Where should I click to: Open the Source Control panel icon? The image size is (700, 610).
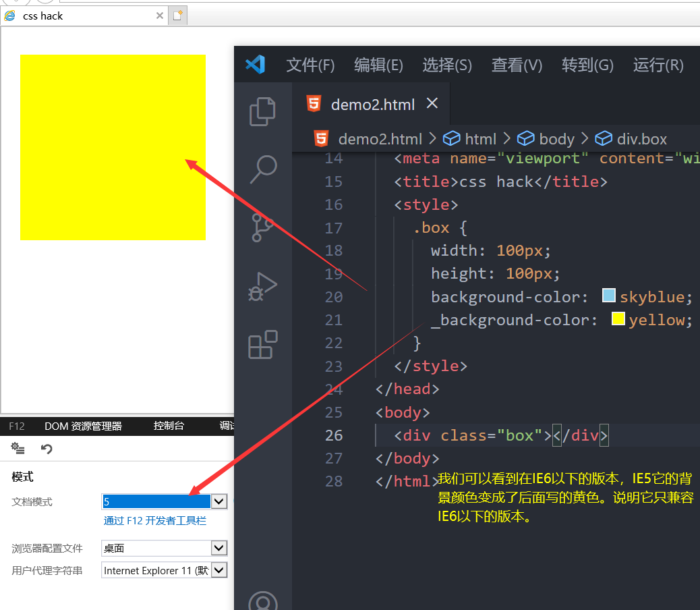(262, 228)
